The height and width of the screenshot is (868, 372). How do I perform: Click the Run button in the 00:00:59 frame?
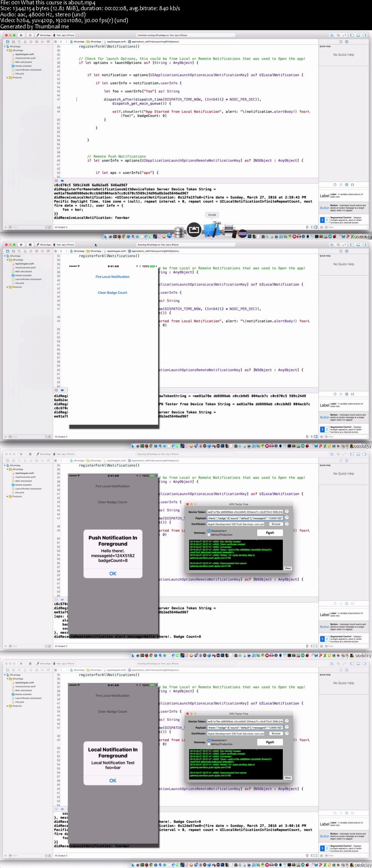click(21, 245)
